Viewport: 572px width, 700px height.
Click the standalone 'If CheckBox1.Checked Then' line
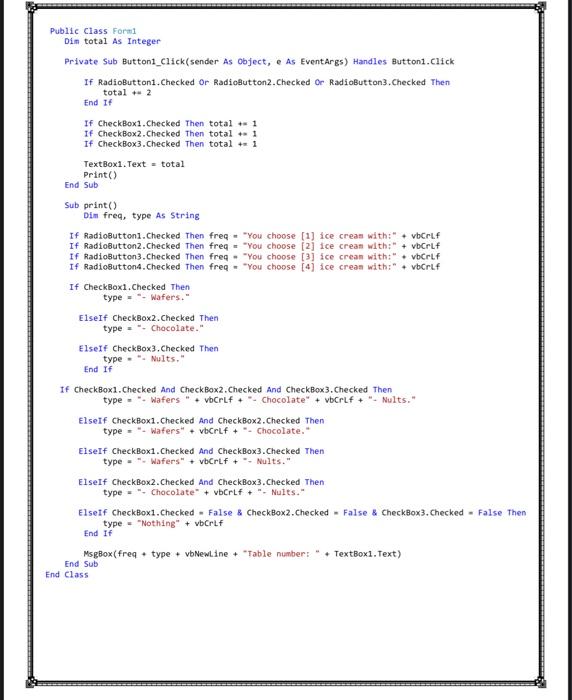coord(129,287)
